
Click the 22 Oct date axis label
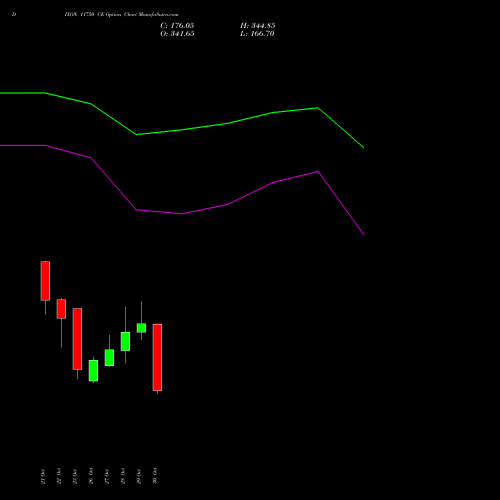coord(59,476)
